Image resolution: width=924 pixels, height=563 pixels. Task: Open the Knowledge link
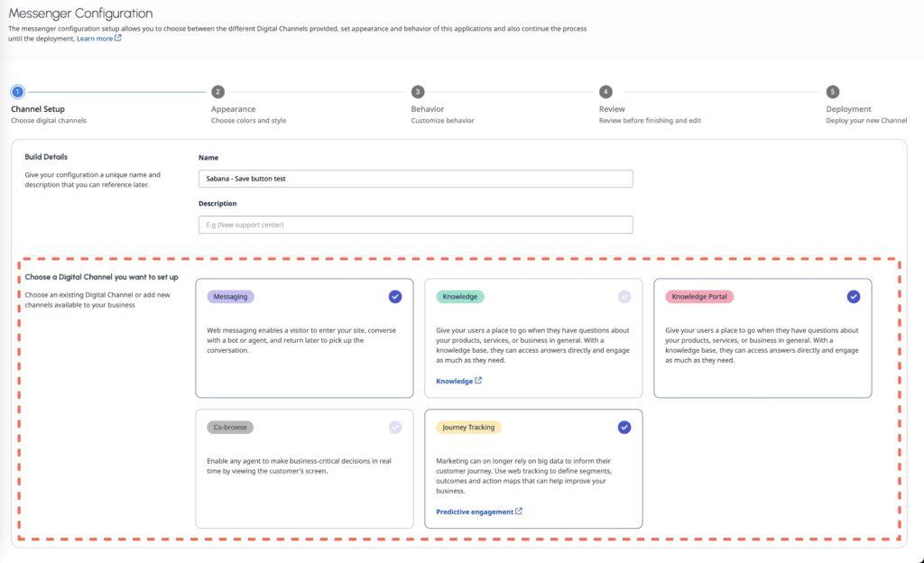click(x=456, y=380)
